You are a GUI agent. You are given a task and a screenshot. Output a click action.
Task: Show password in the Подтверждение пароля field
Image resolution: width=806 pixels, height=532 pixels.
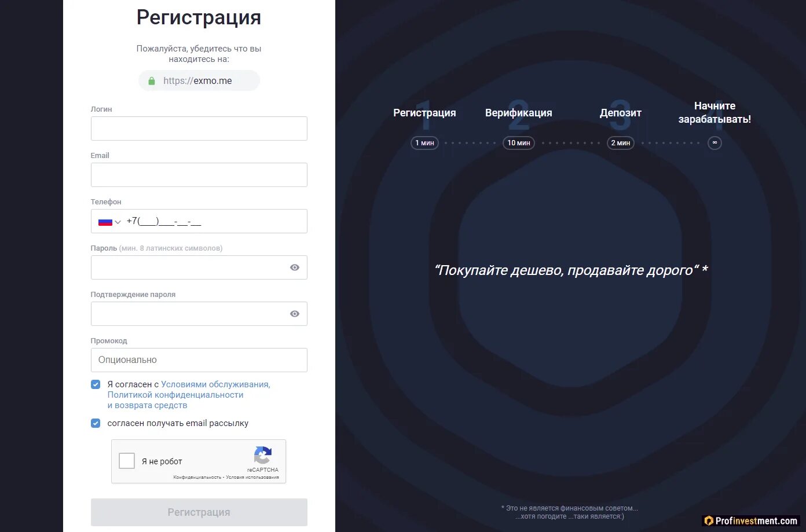[295, 314]
